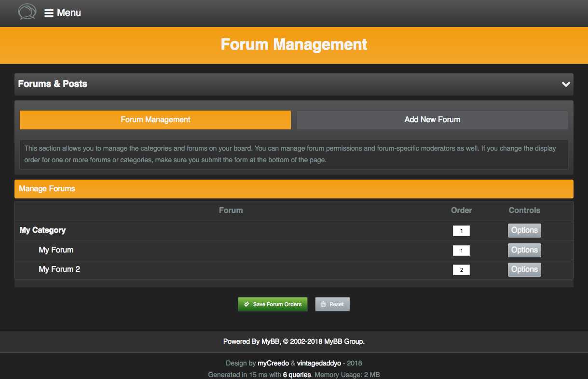This screenshot has height=379, width=588.
Task: Expand Options for My Forum
Action: (524, 250)
